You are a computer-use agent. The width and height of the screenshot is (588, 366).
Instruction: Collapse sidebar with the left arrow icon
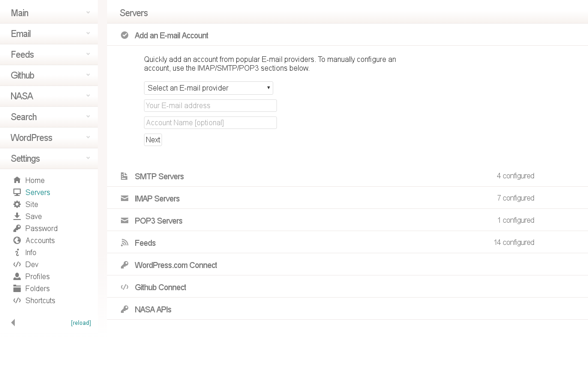(x=13, y=323)
